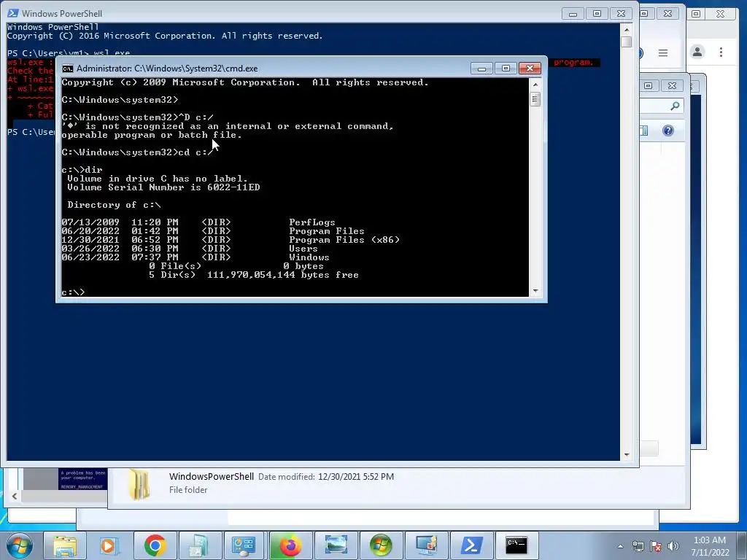This screenshot has height=560, width=747.
Task: Click the Show desktop strip on the taskbar
Action: (742, 545)
